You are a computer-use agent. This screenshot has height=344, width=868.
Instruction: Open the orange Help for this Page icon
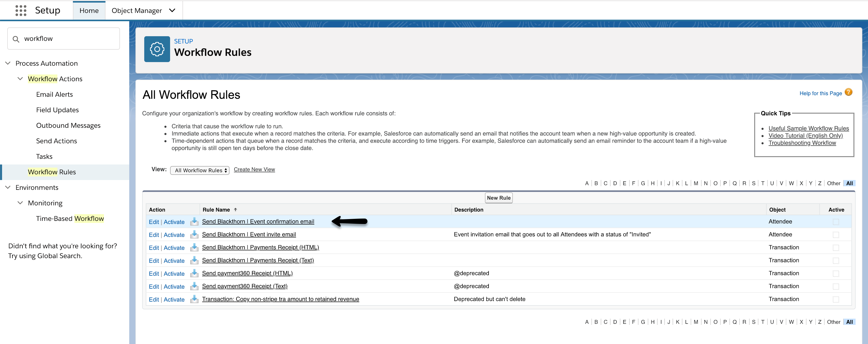click(x=848, y=92)
